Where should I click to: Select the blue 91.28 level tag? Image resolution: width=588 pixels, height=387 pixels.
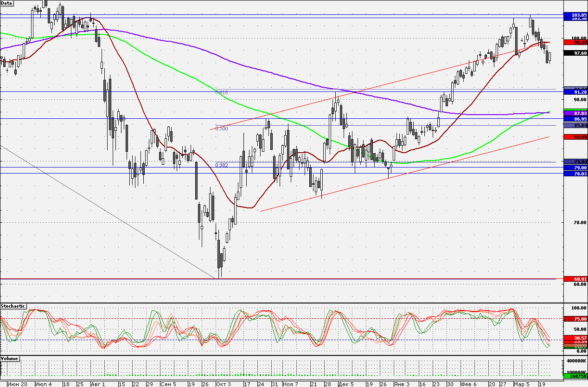pos(575,92)
